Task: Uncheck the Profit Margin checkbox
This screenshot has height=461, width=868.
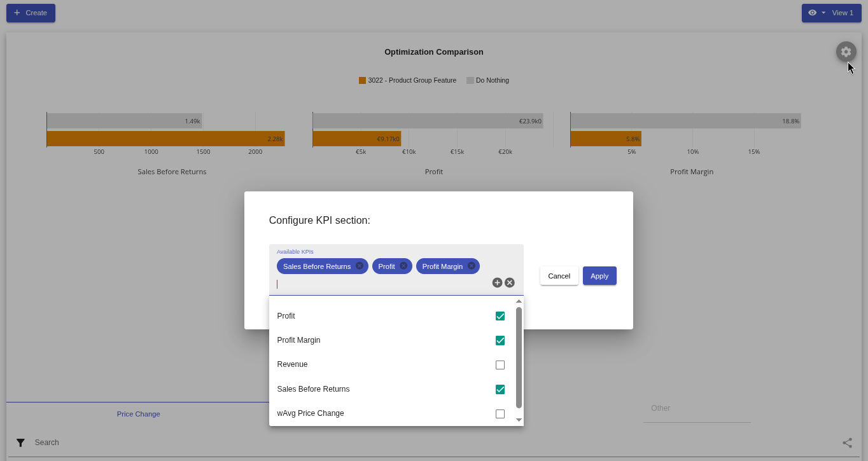Action: tap(500, 340)
